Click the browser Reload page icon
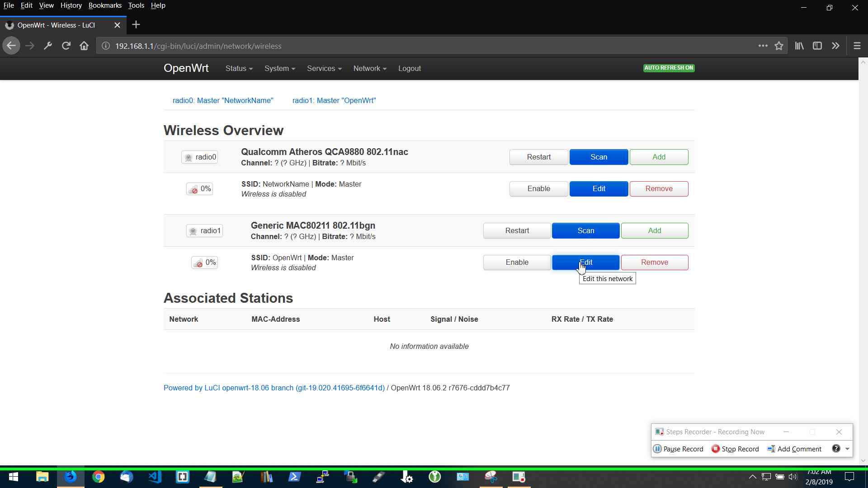 [66, 46]
